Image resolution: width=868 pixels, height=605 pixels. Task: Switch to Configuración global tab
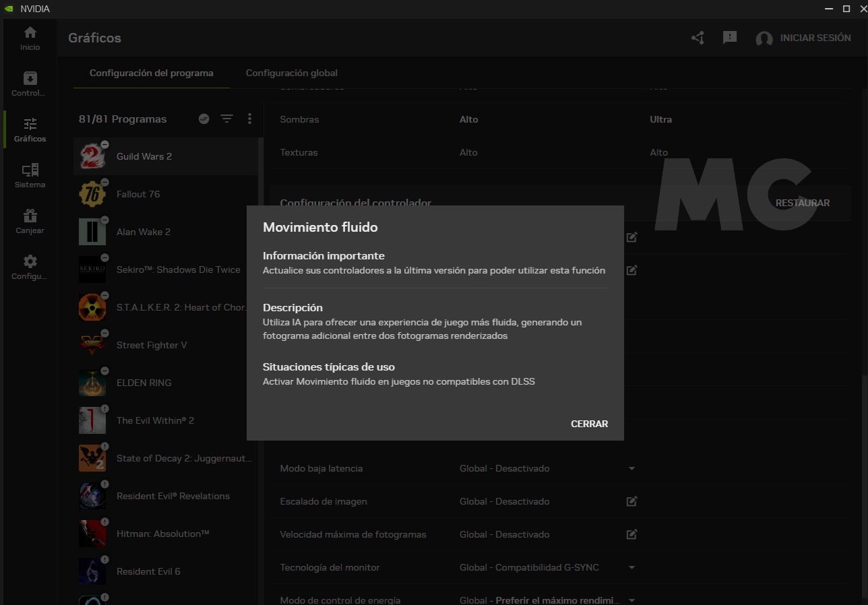(x=291, y=73)
